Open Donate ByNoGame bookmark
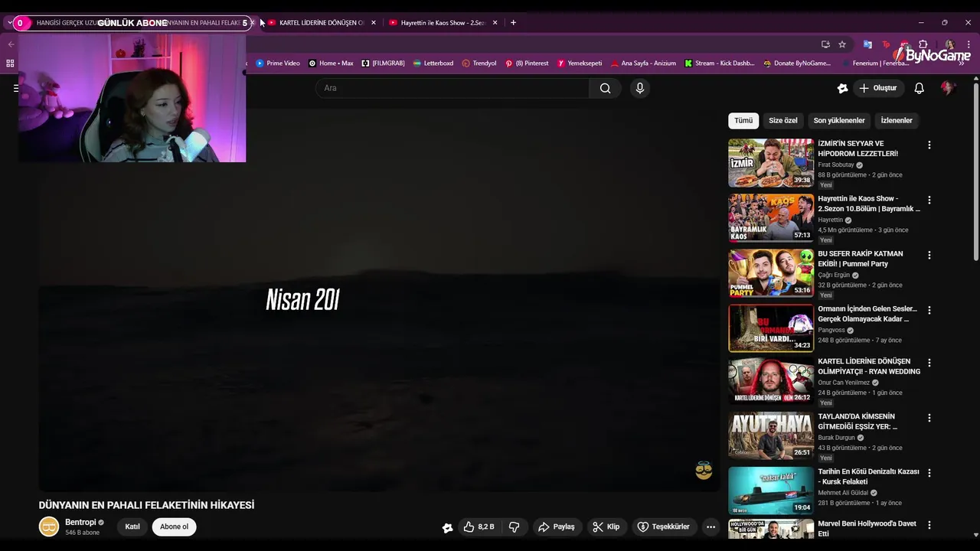This screenshot has height=551, width=980. [797, 64]
